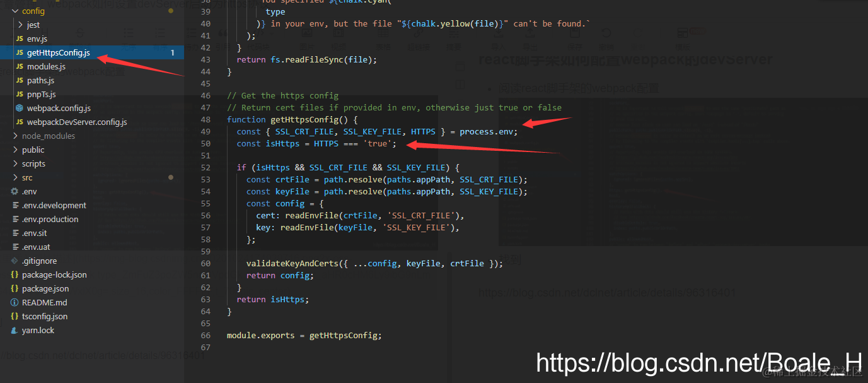This screenshot has height=383, width=868.
Task: Collapse the config folder chevron
Action: (x=15, y=11)
